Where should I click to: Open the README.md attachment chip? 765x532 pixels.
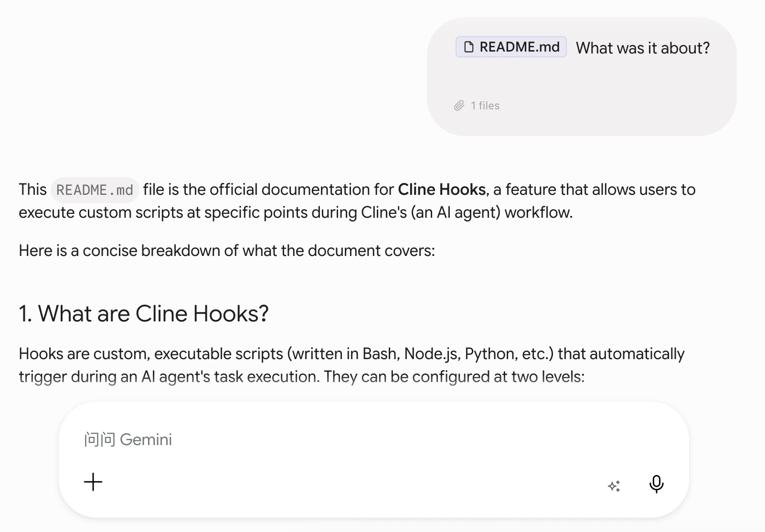point(511,47)
